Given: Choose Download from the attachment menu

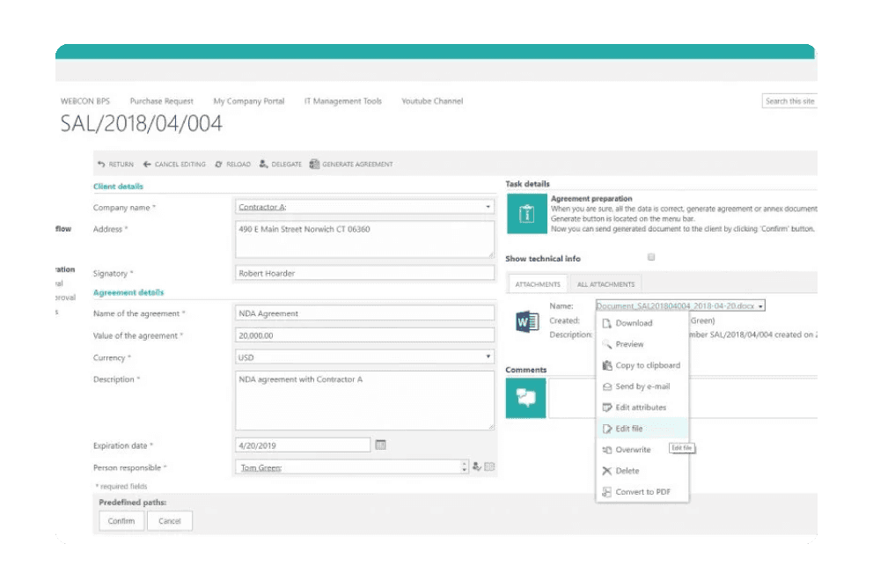Looking at the screenshot, I should point(642,323).
